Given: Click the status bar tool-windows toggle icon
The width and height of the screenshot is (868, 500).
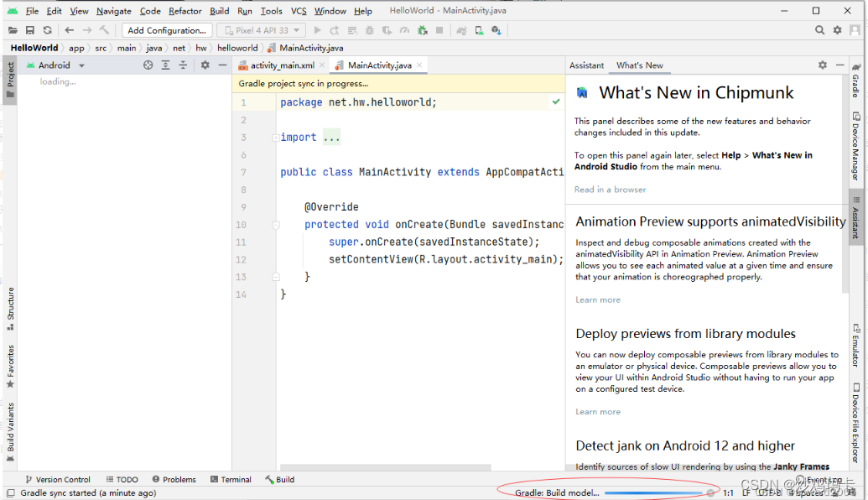Looking at the screenshot, I should point(11,492).
